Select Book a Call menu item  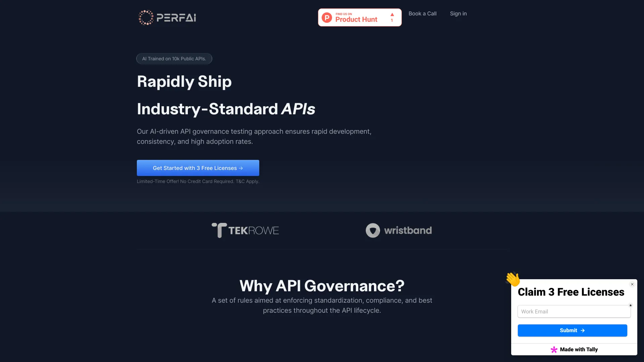pos(422,13)
